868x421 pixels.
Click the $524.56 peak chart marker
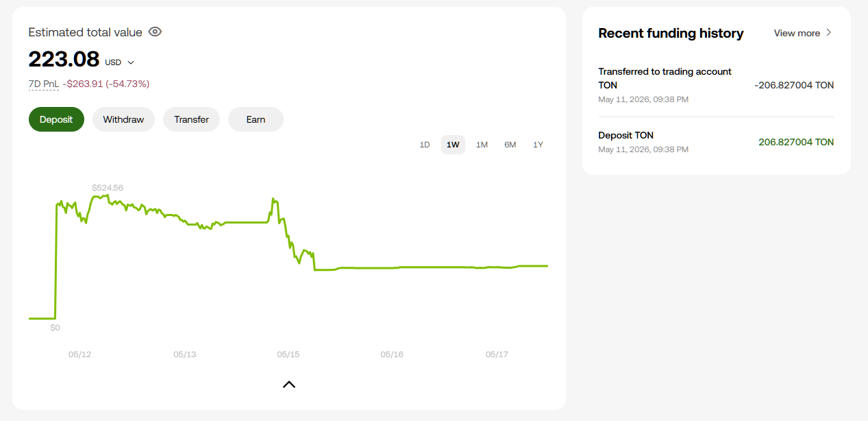(x=108, y=187)
